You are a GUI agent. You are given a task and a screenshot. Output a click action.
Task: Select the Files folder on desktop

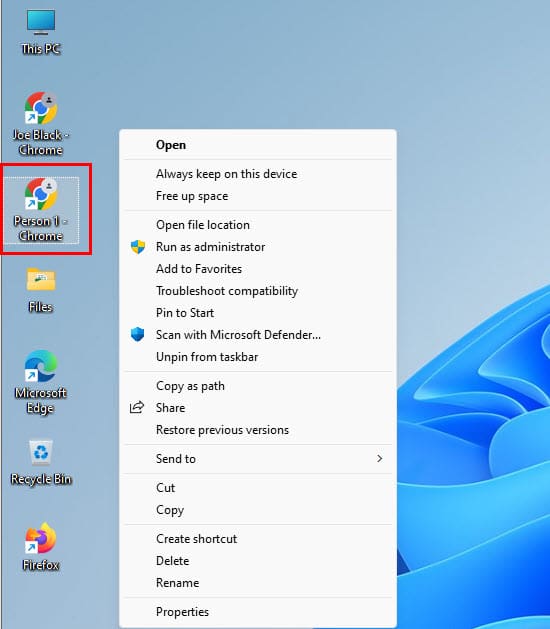coord(41,290)
